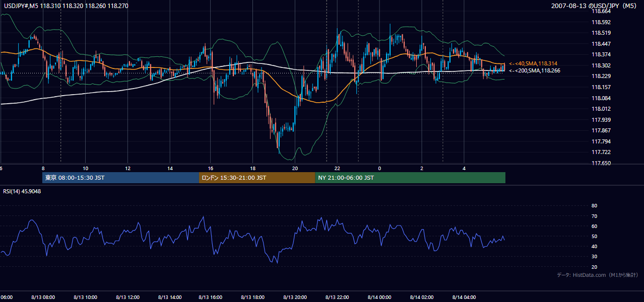Click RSI scale level 50
Screen dimensions: 644x302
pos(594,236)
